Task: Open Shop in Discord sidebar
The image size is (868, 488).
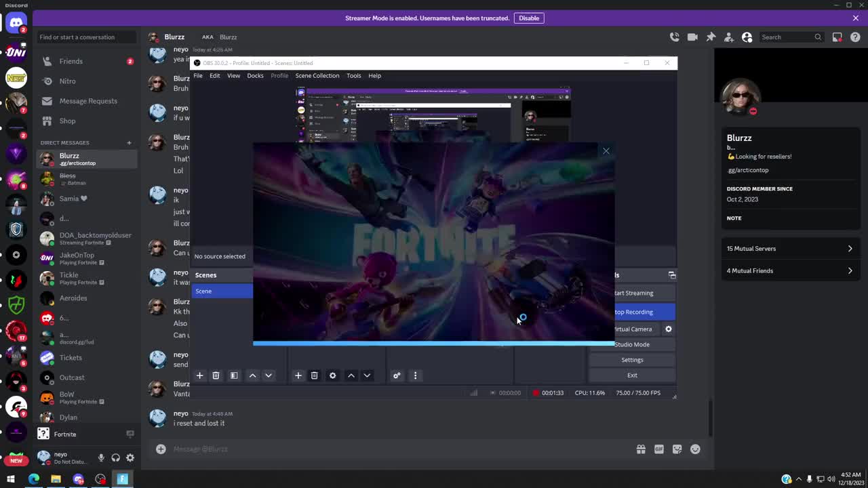Action: click(87, 121)
